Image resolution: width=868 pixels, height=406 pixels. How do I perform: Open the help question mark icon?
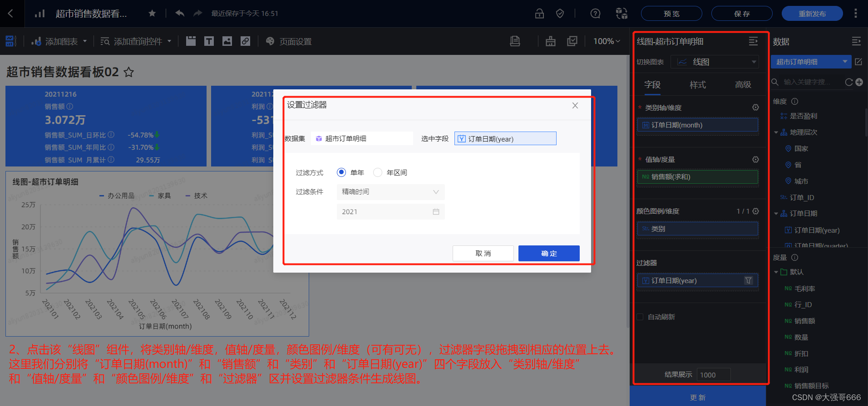tap(595, 14)
